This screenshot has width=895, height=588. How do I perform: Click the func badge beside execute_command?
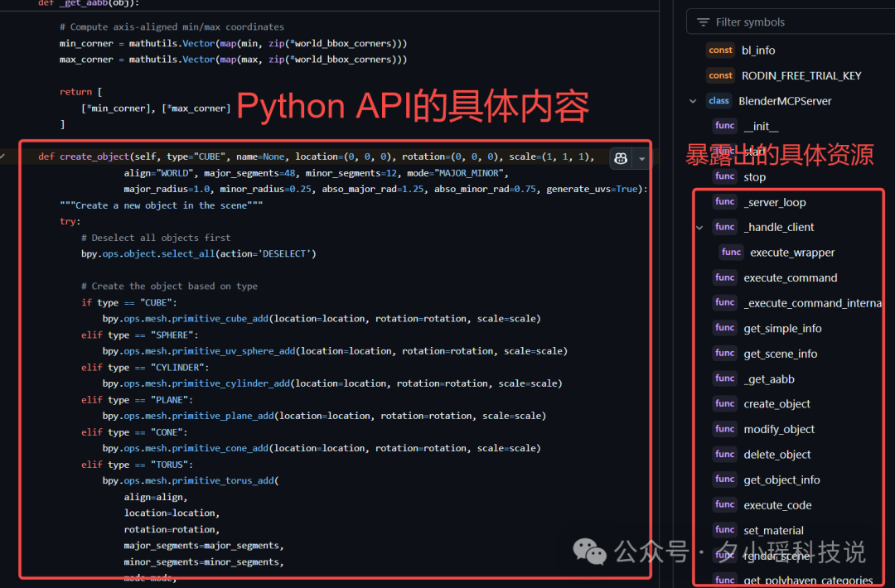[x=725, y=277]
